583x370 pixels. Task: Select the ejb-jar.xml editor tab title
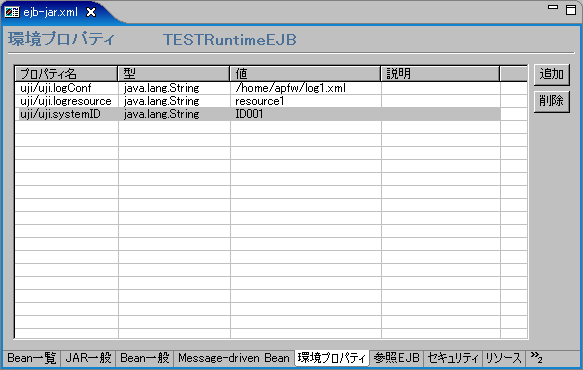51,12
